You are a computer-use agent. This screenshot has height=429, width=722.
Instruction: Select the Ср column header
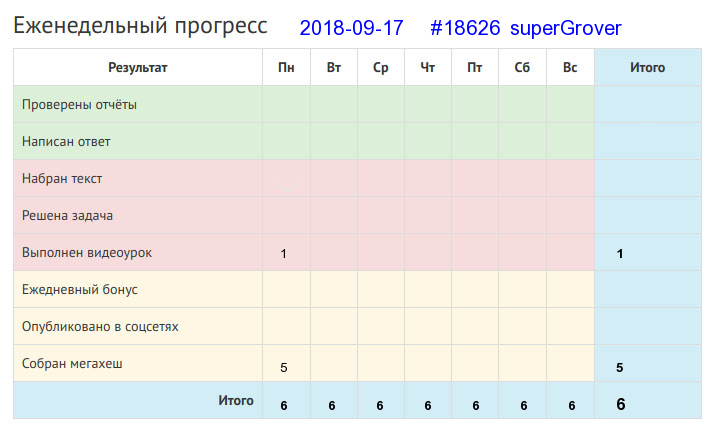click(x=381, y=68)
